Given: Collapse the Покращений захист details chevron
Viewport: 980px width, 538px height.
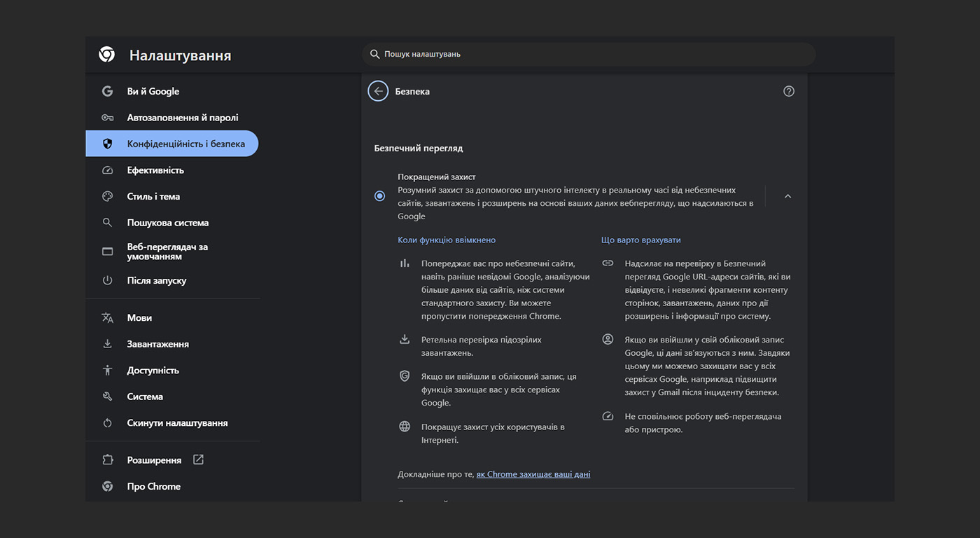Looking at the screenshot, I should 787,196.
